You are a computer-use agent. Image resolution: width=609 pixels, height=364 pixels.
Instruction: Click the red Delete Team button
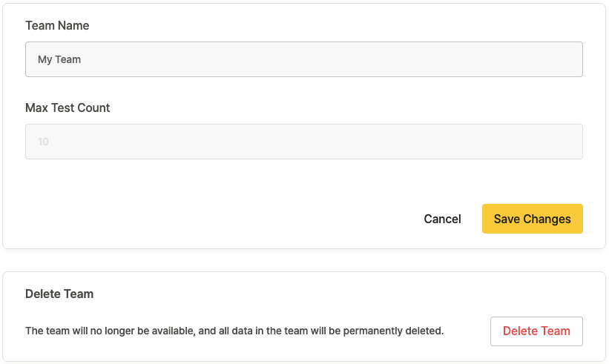(536, 331)
